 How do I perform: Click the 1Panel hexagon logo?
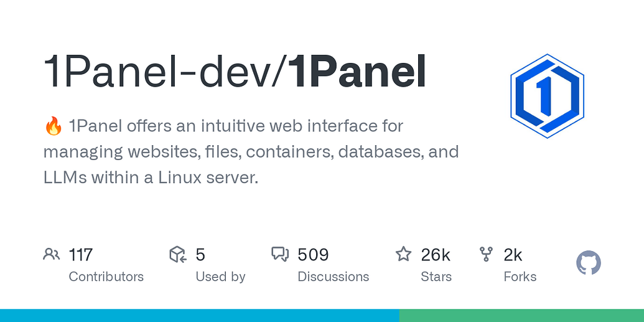547,95
